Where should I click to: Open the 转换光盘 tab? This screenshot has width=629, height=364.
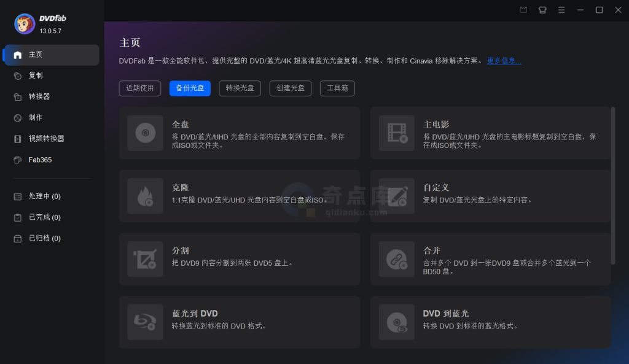point(240,88)
